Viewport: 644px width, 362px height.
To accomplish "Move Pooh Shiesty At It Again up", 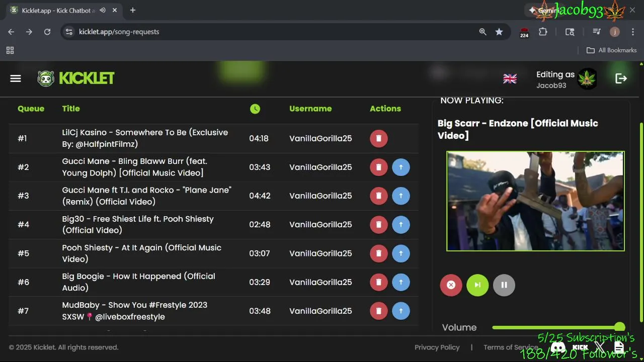I will [401, 253].
